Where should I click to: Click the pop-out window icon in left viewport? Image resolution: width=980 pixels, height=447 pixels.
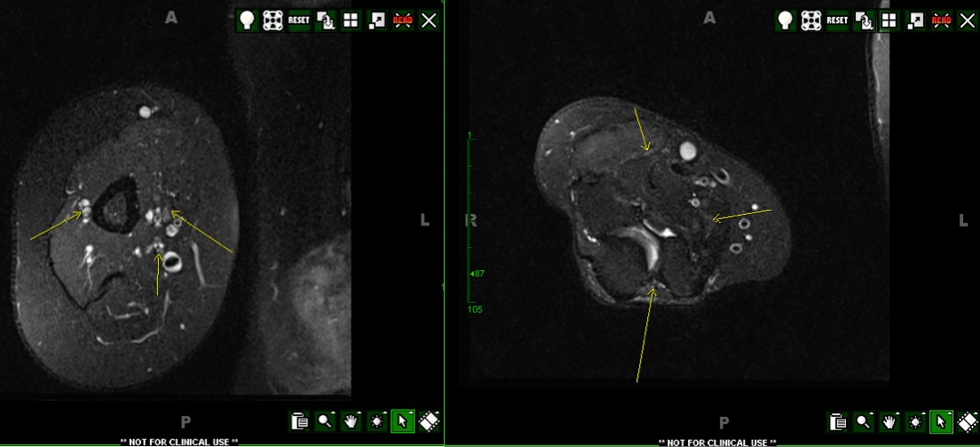coord(377,20)
